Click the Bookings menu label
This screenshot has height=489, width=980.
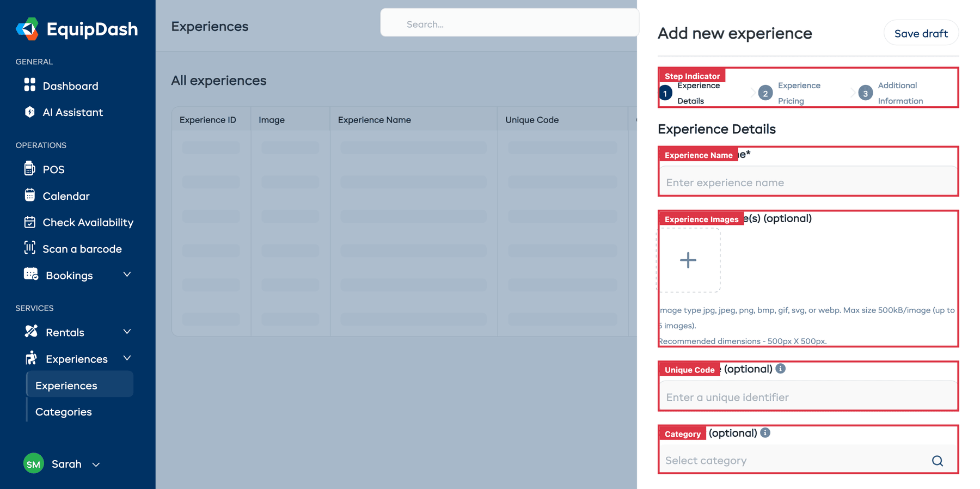coord(69,276)
